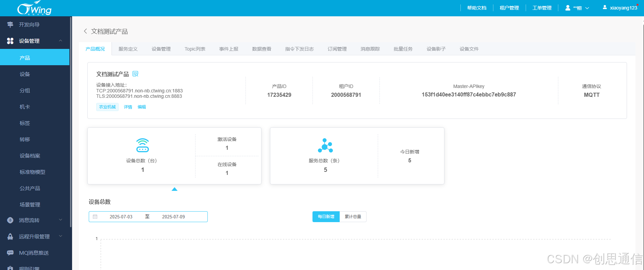
Task: Collapse the 设备管理 sidebar section
Action: click(61, 41)
